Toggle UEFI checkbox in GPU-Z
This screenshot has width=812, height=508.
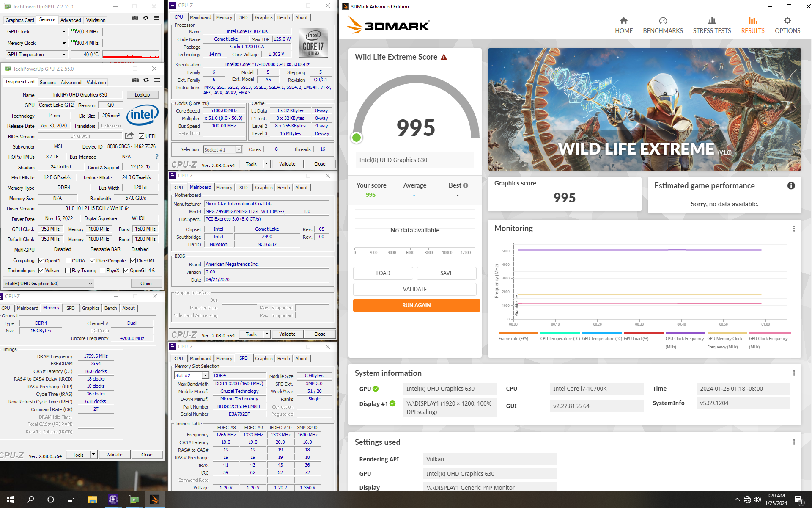(x=141, y=136)
